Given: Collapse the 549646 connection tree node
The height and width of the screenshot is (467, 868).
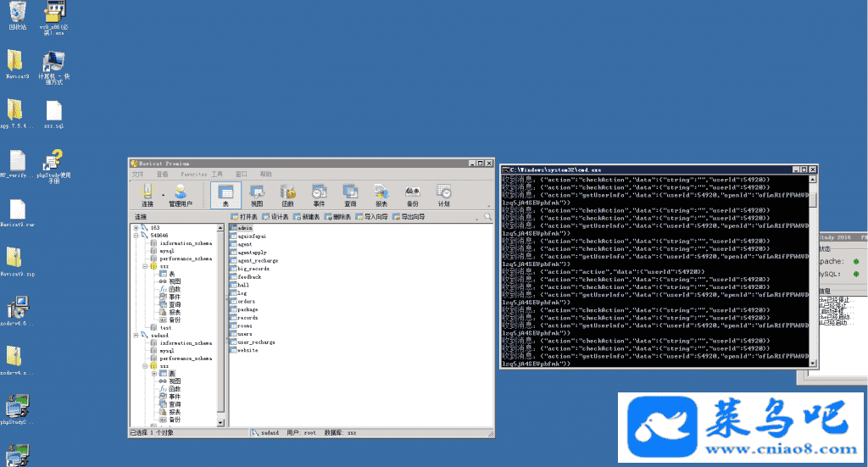Looking at the screenshot, I should pyautogui.click(x=136, y=236).
